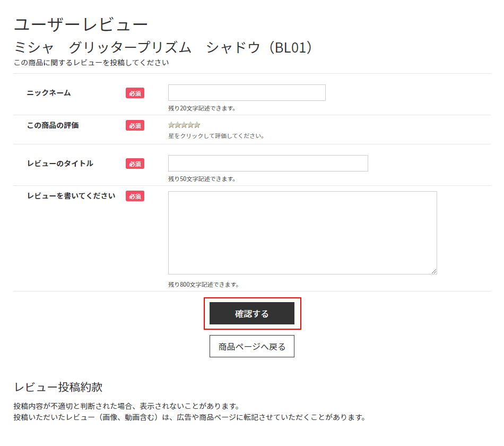Click the 必須 badge beside レビューのタイトル
Screen dimensions: 504x446
pyautogui.click(x=135, y=164)
